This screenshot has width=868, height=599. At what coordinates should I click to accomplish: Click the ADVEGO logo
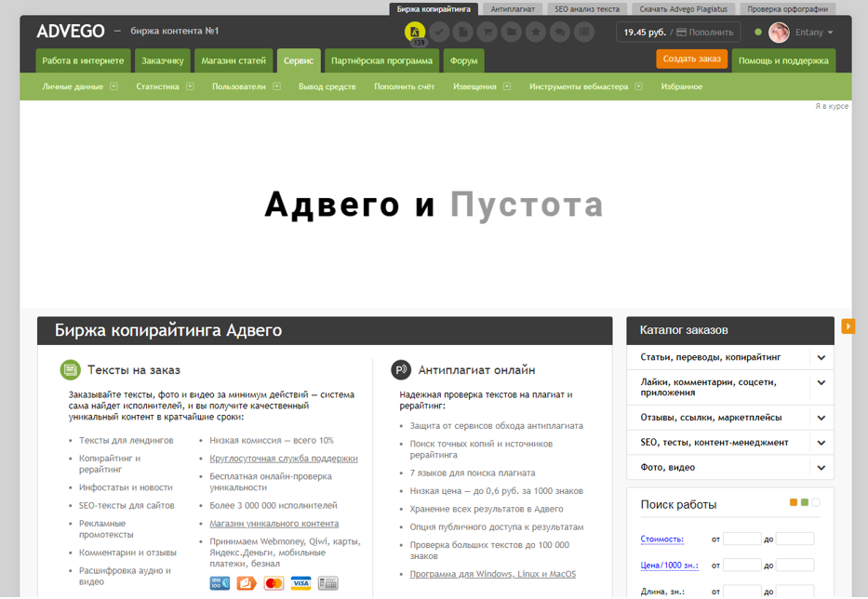[x=71, y=31]
